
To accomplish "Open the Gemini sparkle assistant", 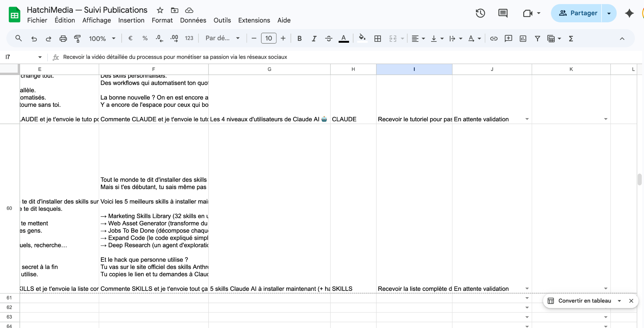I will 629,13.
